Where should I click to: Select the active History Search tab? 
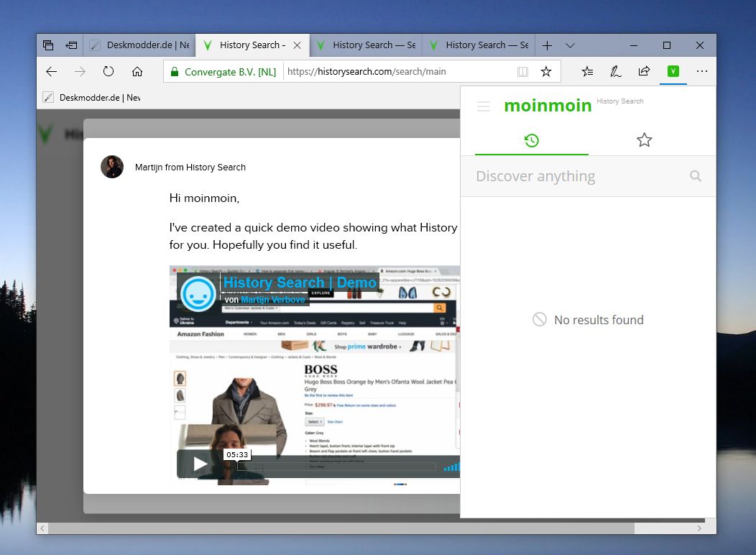coord(252,45)
